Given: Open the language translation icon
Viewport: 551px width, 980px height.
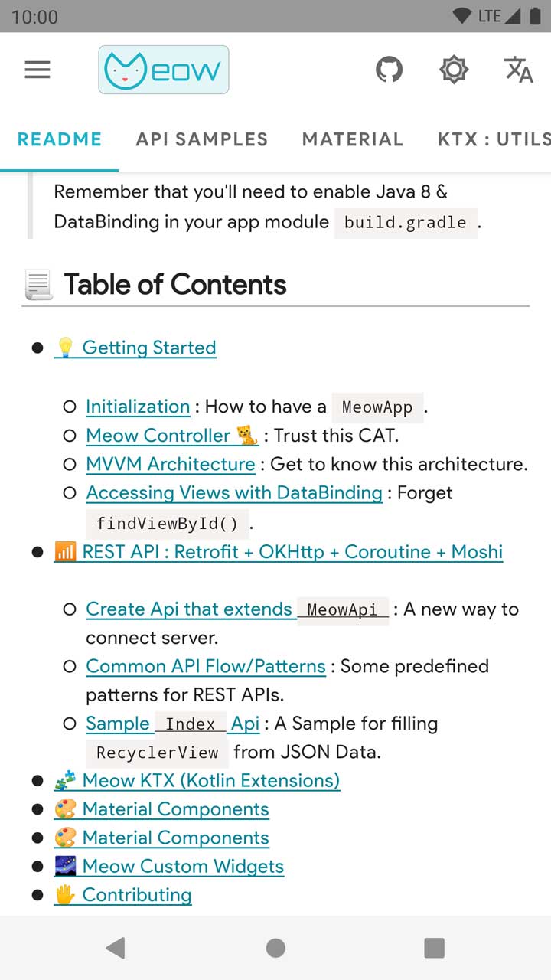Looking at the screenshot, I should click(x=518, y=70).
